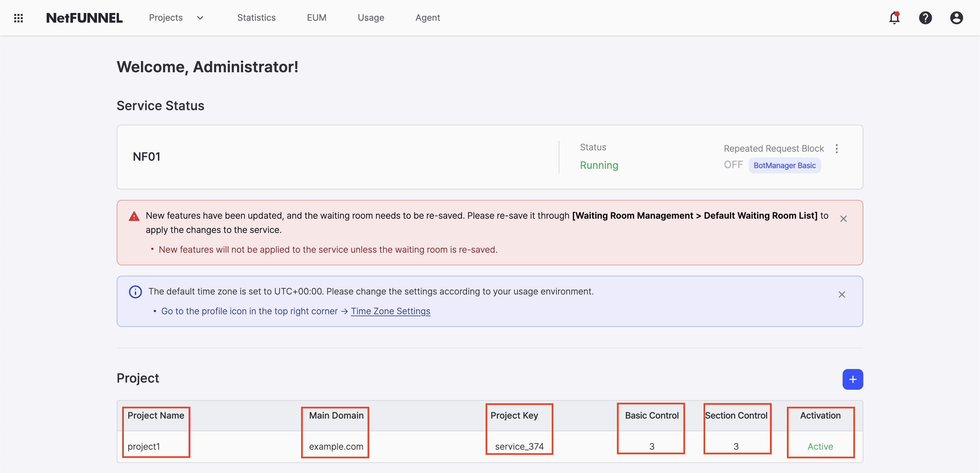The height and width of the screenshot is (473, 980).
Task: Open the kebab menu next to Repeated Request Block
Action: tap(837, 149)
